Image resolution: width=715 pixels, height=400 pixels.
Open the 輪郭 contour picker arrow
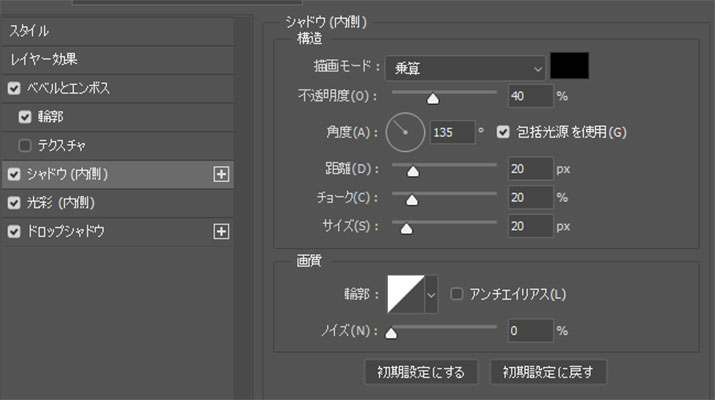click(431, 295)
